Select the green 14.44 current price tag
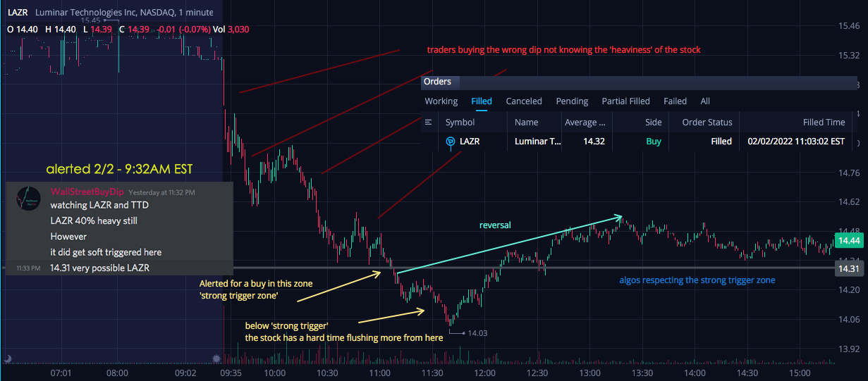The height and width of the screenshot is (381, 868). [849, 241]
